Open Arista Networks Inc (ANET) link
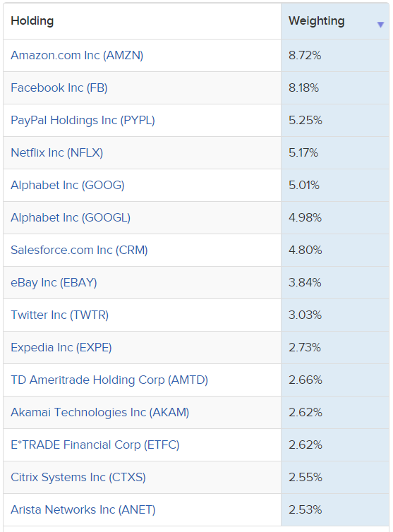Screen dimensions: 393x532 (83, 509)
